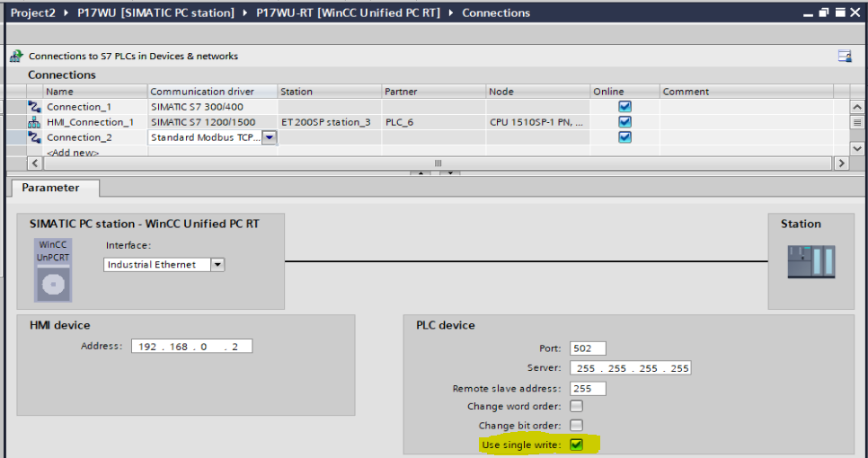The width and height of the screenshot is (868, 458).
Task: Open communication driver dropdown for Connection_2
Action: click(269, 137)
